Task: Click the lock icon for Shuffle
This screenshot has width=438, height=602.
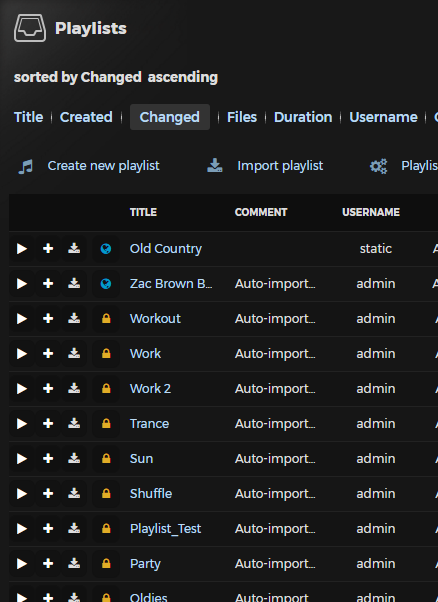Action: (106, 493)
